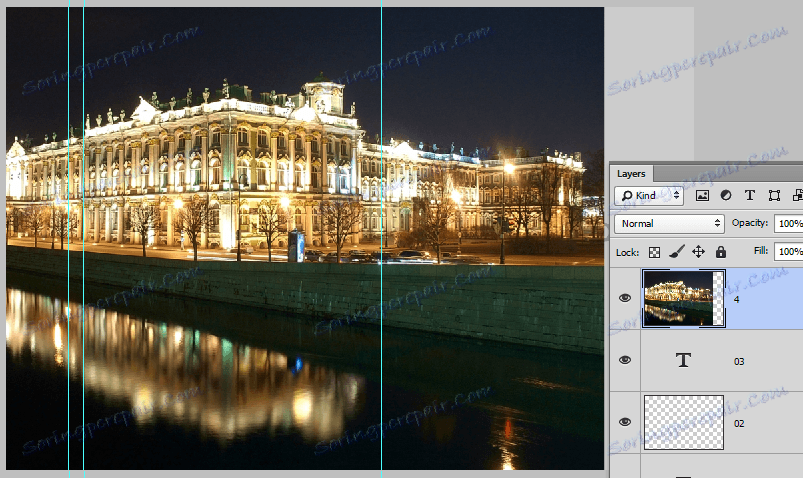Select layer 02 transparent thumbnail
This screenshot has height=478, width=803.
pos(684,422)
